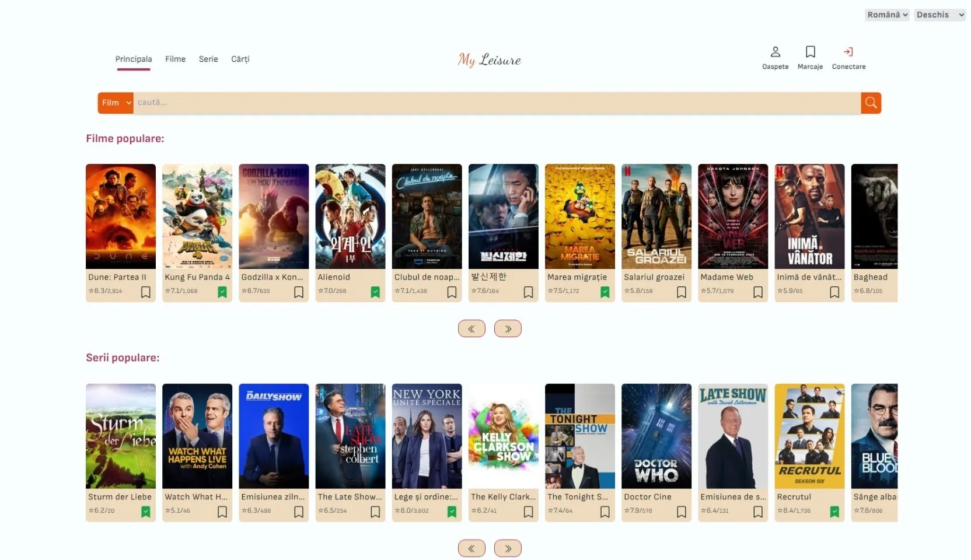Open the Marea migrație poster
The height and width of the screenshot is (560, 971).
click(580, 216)
